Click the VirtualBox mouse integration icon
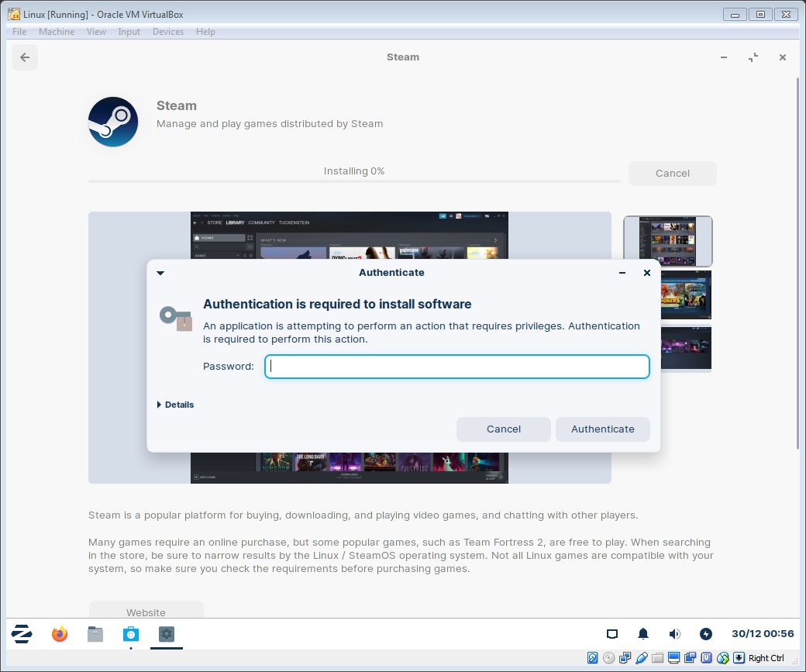Image resolution: width=806 pixels, height=672 pixels. (x=723, y=657)
